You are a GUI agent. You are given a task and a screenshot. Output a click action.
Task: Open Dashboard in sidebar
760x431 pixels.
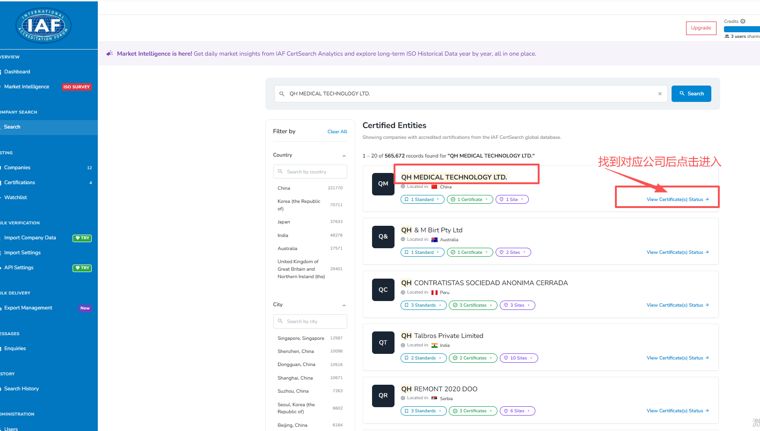[x=17, y=72]
